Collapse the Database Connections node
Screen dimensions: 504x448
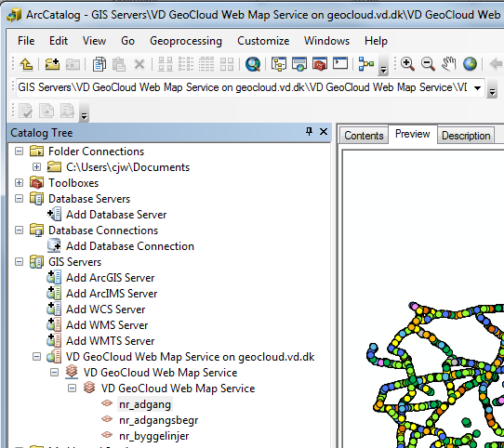(20, 231)
